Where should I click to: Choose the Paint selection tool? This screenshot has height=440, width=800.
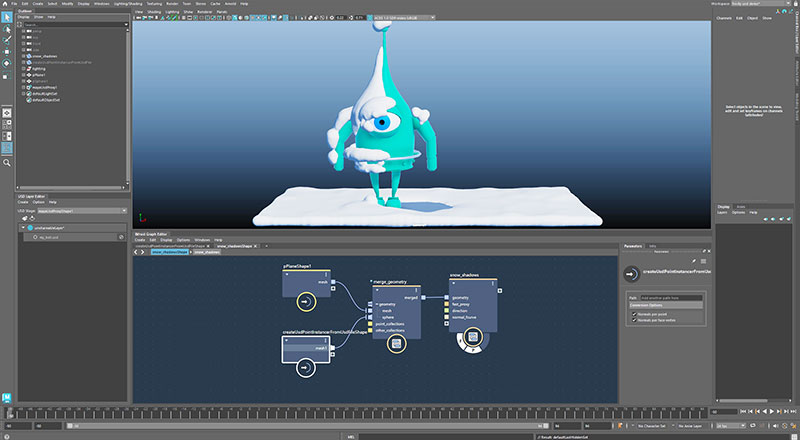pos(7,41)
